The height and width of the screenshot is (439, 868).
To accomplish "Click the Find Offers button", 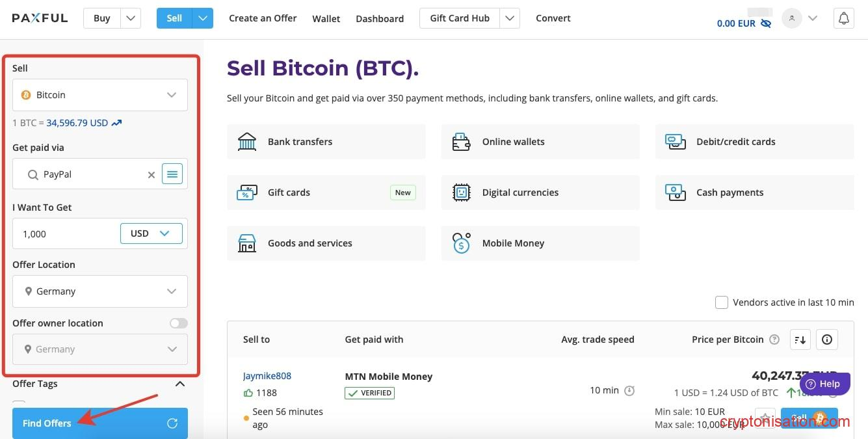I will tap(46, 423).
